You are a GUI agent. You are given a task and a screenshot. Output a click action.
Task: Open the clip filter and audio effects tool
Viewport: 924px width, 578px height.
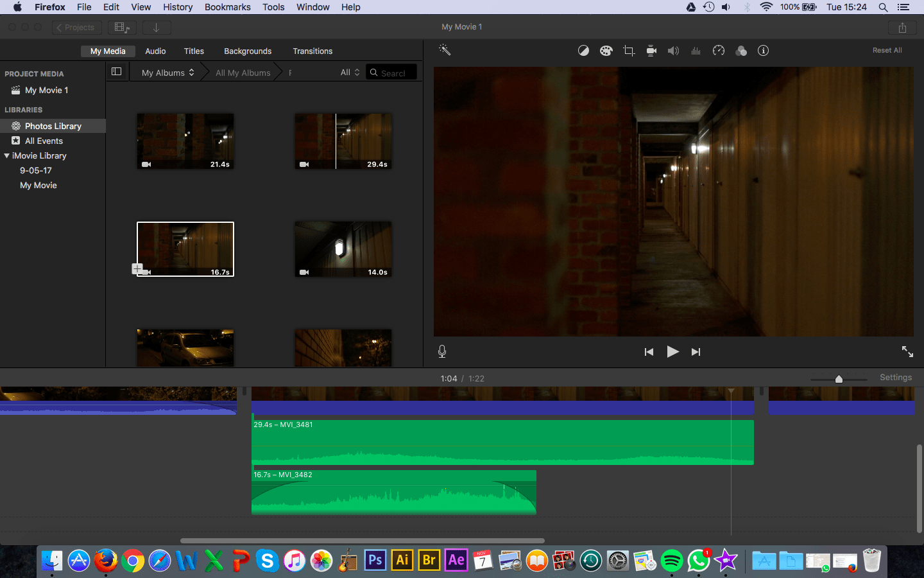coord(741,51)
